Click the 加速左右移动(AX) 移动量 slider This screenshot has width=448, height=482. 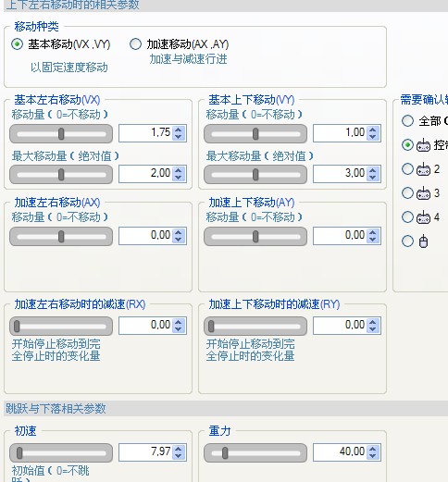tap(61, 237)
